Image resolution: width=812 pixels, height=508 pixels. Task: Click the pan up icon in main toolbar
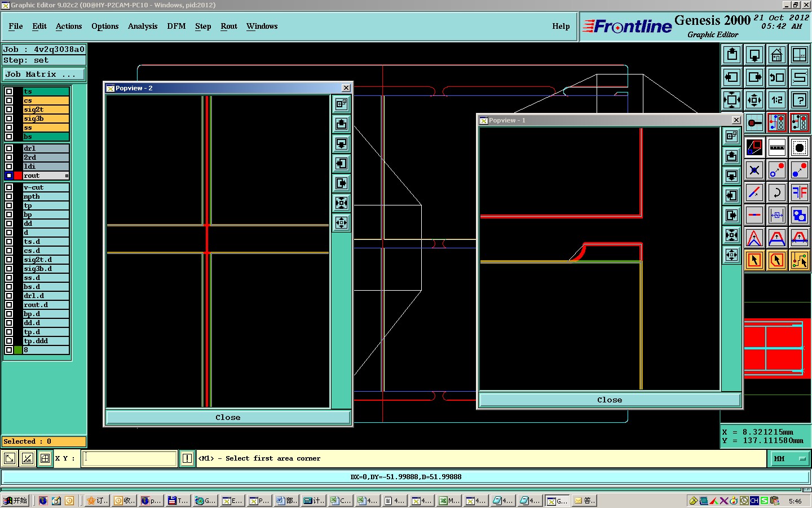click(732, 55)
